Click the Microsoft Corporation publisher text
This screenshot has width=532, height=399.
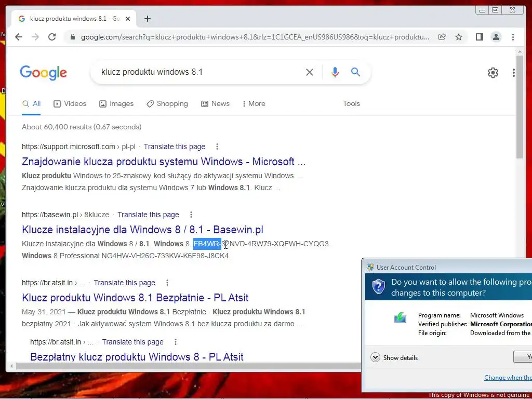(501, 324)
